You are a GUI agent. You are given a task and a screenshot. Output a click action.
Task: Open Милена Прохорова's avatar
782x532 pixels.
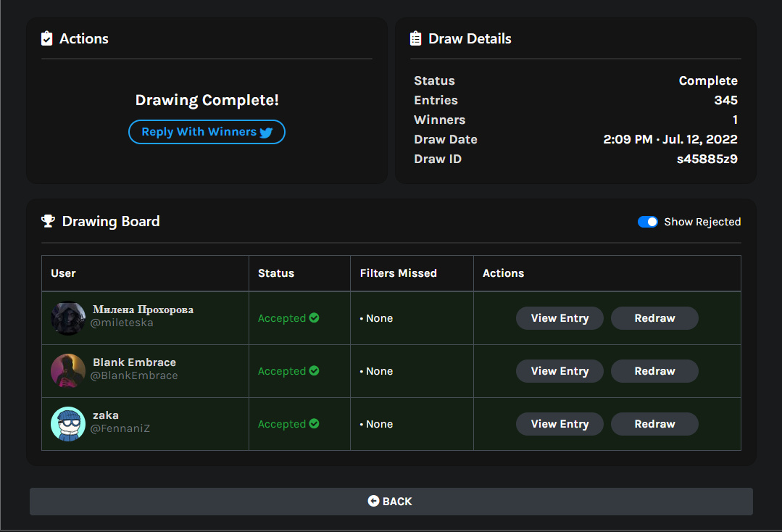point(68,318)
